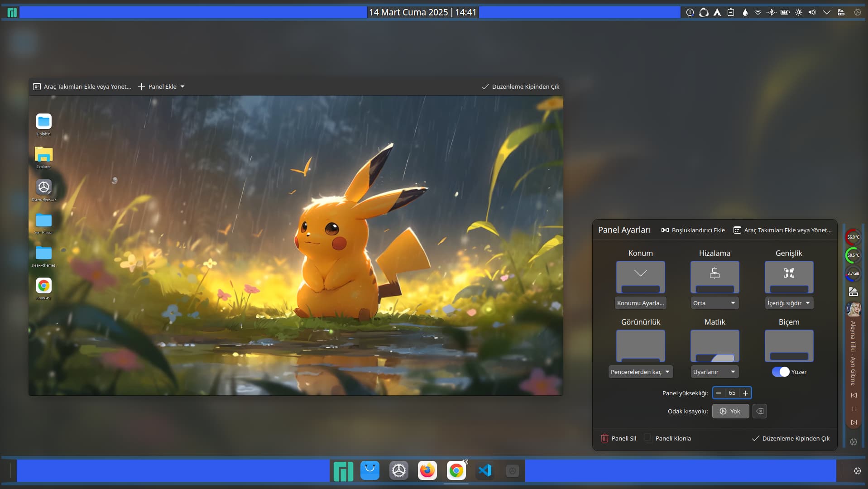Click Araç Takımları Ekle veya Yönet in desktop toolbar

(82, 86)
